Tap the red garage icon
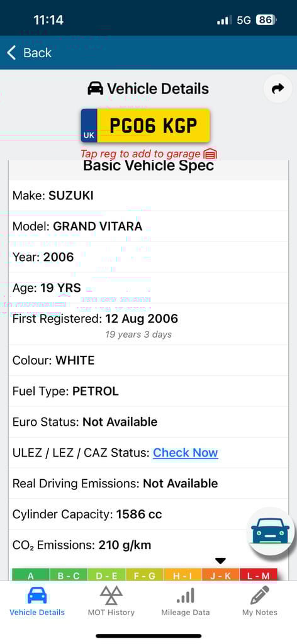 coord(210,154)
